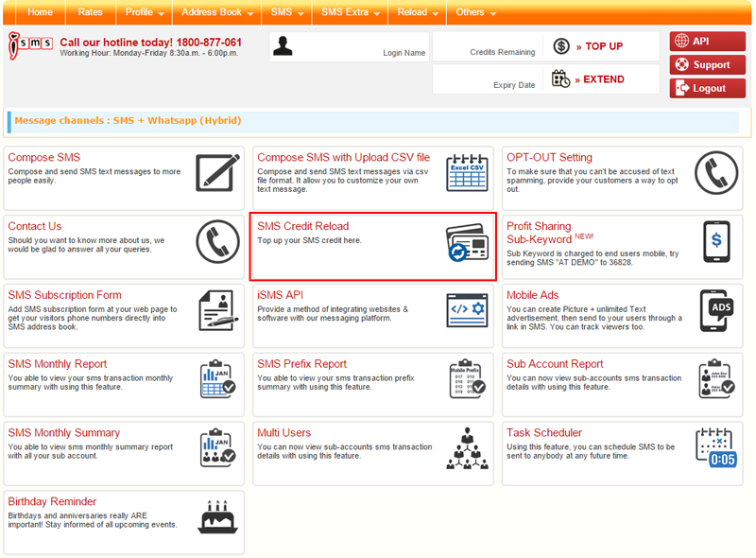
Task: Click the dollar coin Top Up icon
Action: click(561, 46)
